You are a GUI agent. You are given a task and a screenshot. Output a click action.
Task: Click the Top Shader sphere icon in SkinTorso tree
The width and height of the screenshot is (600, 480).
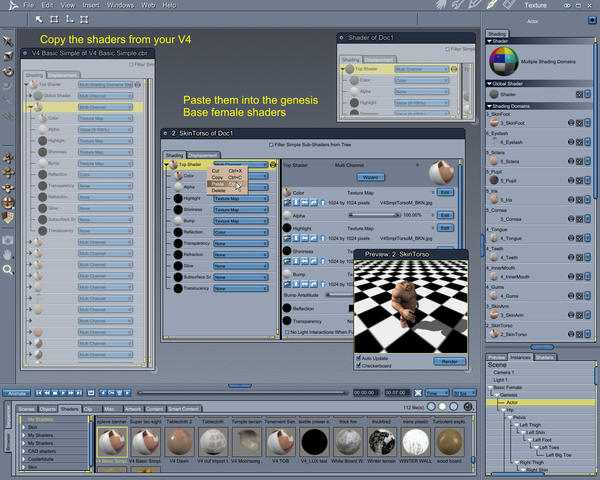point(173,165)
